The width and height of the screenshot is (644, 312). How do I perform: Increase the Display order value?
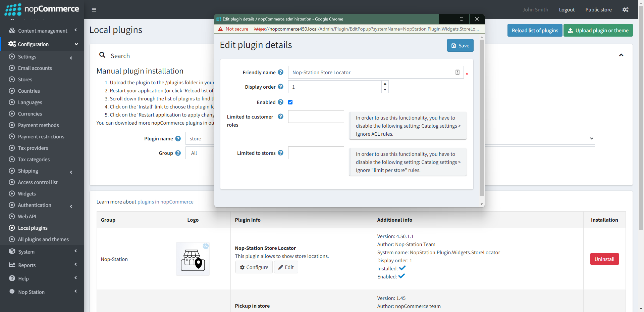(x=385, y=84)
